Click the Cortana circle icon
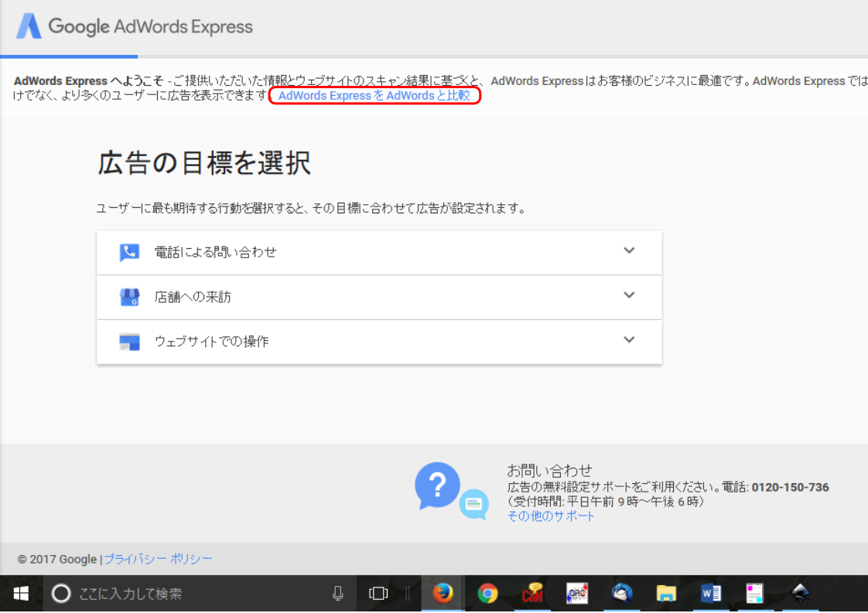Image resolution: width=868 pixels, height=613 pixels. tap(61, 594)
